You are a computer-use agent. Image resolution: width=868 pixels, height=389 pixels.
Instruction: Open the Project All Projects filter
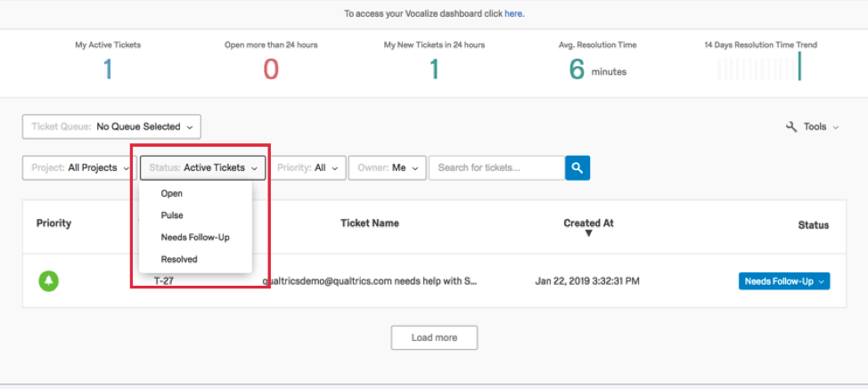pos(79,168)
